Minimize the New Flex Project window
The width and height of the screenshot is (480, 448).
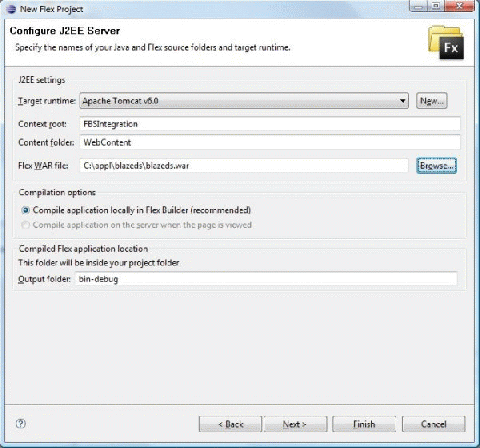[419, 6]
